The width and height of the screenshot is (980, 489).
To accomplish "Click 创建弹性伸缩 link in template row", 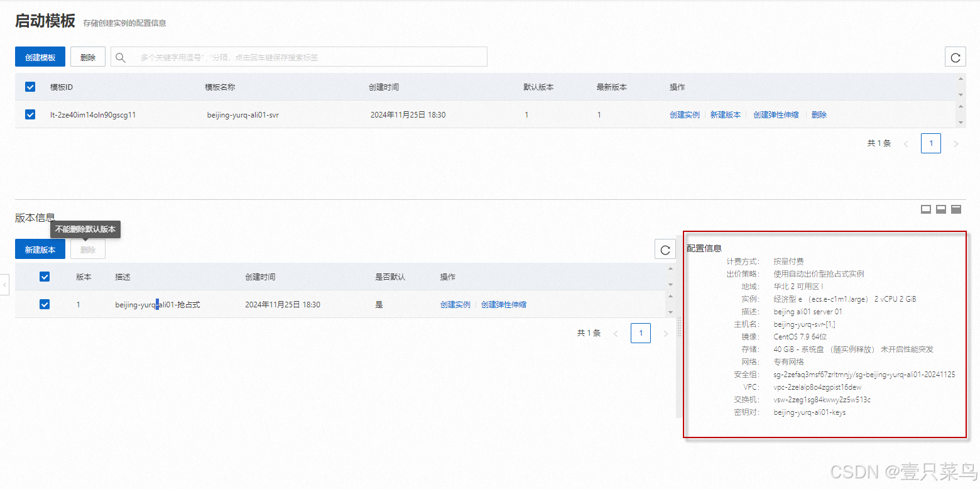I will click(776, 115).
